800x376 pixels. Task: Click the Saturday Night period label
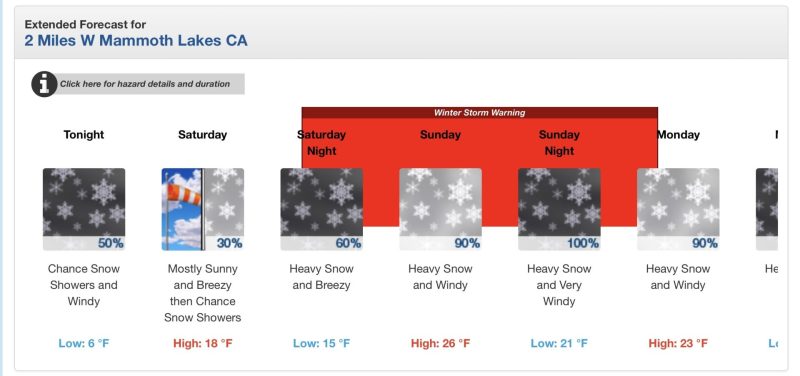(321, 143)
